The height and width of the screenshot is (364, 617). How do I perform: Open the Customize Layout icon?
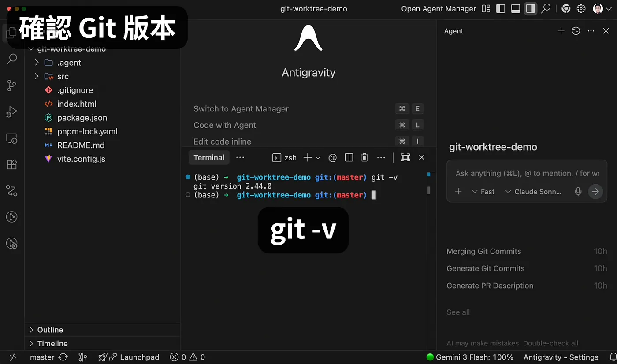coord(486,9)
